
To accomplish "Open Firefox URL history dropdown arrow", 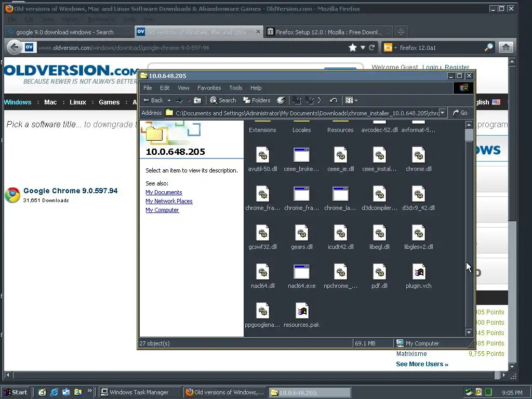I will 363,47.
